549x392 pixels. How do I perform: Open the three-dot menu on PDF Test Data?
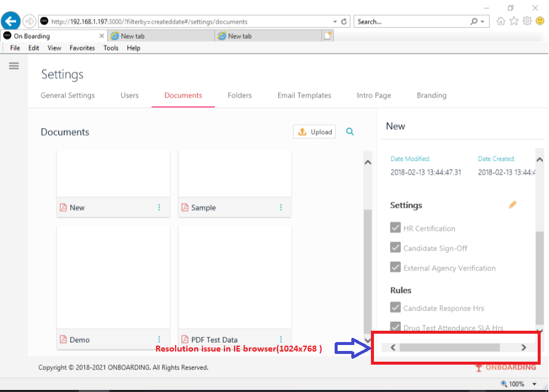point(281,339)
